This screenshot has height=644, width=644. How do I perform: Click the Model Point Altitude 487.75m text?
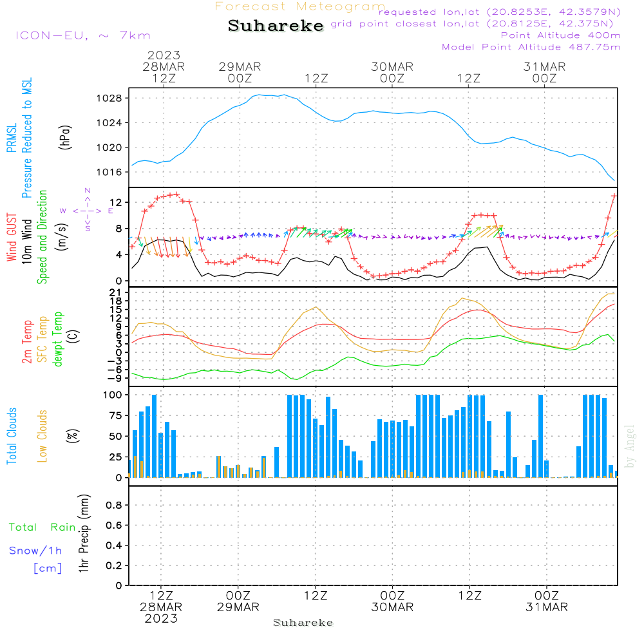(x=531, y=47)
